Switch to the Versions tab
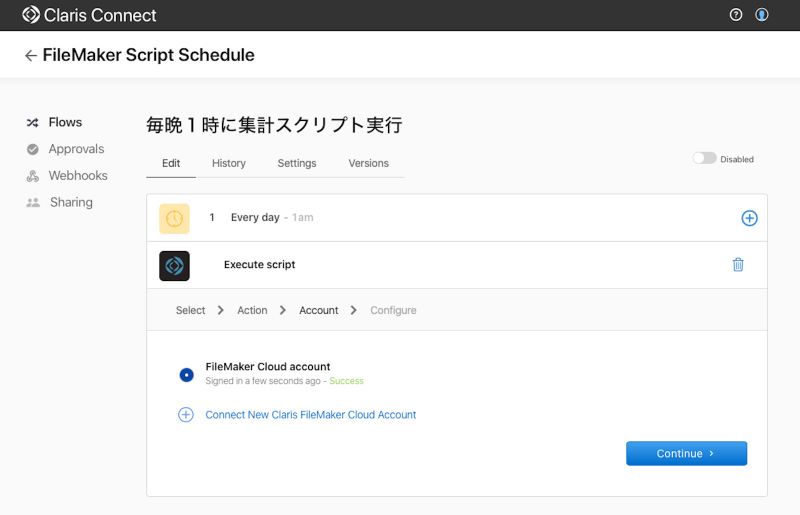800x515 pixels. tap(368, 163)
